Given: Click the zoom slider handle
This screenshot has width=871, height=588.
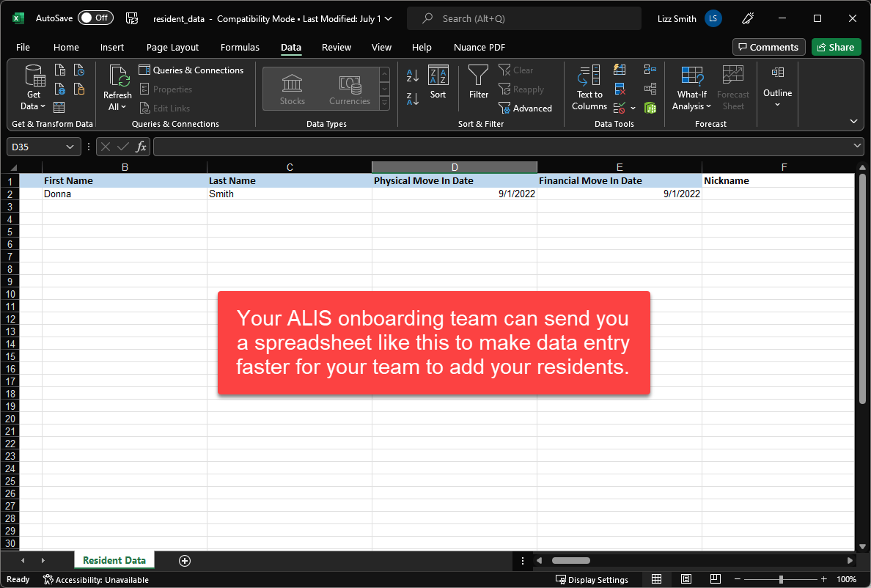Looking at the screenshot, I should (781, 579).
